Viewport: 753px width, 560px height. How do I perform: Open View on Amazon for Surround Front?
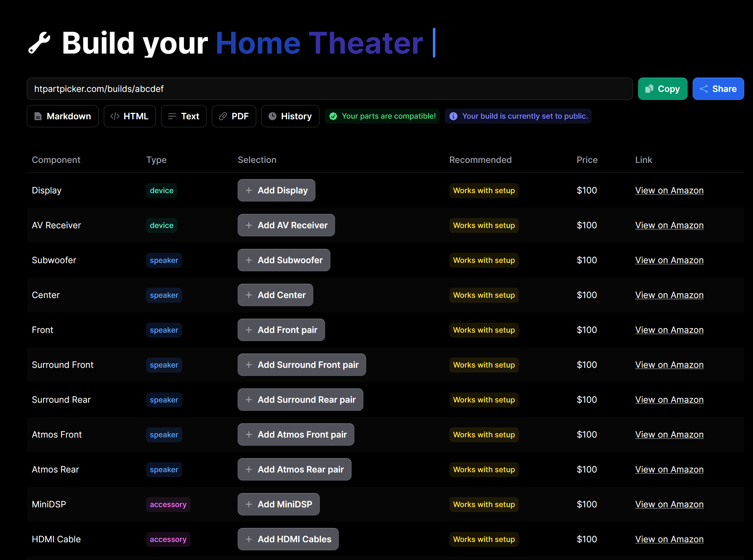[x=669, y=365]
